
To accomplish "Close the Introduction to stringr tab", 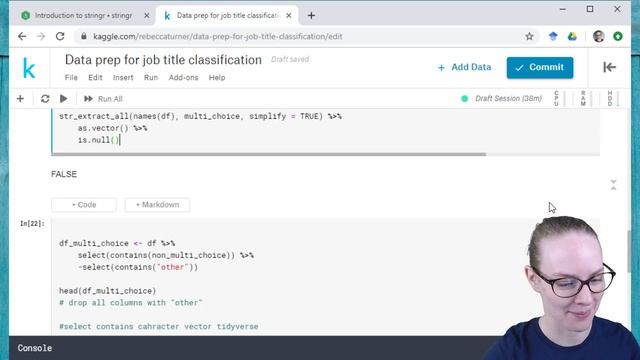I will tap(147, 16).
